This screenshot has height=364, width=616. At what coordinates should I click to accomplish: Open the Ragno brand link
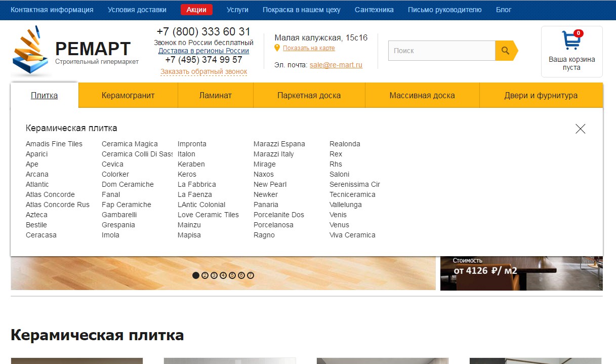click(x=264, y=235)
